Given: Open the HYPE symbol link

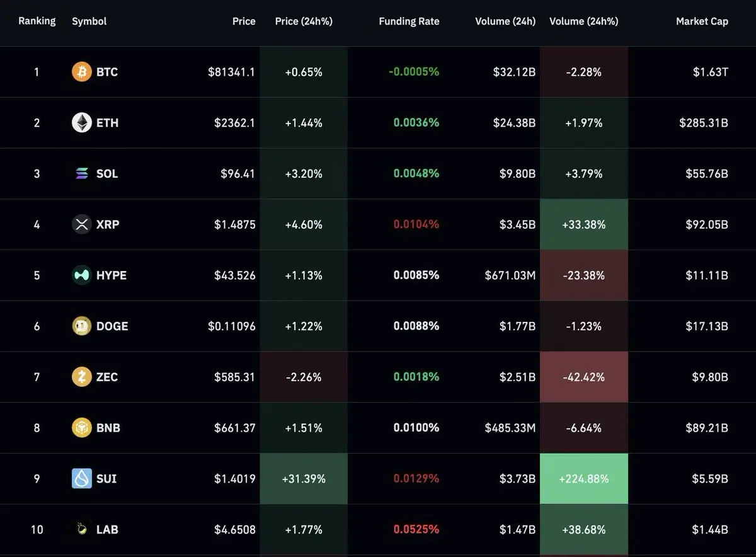Looking at the screenshot, I should click(112, 275).
